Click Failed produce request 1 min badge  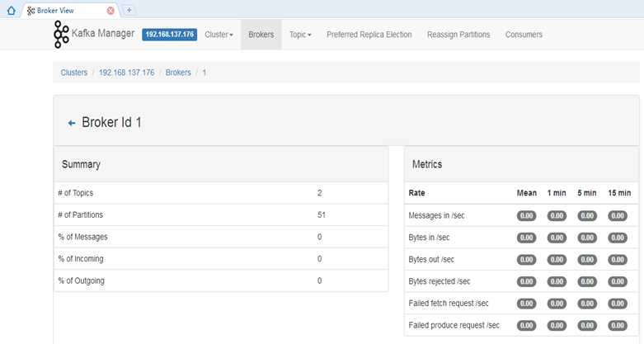557,326
